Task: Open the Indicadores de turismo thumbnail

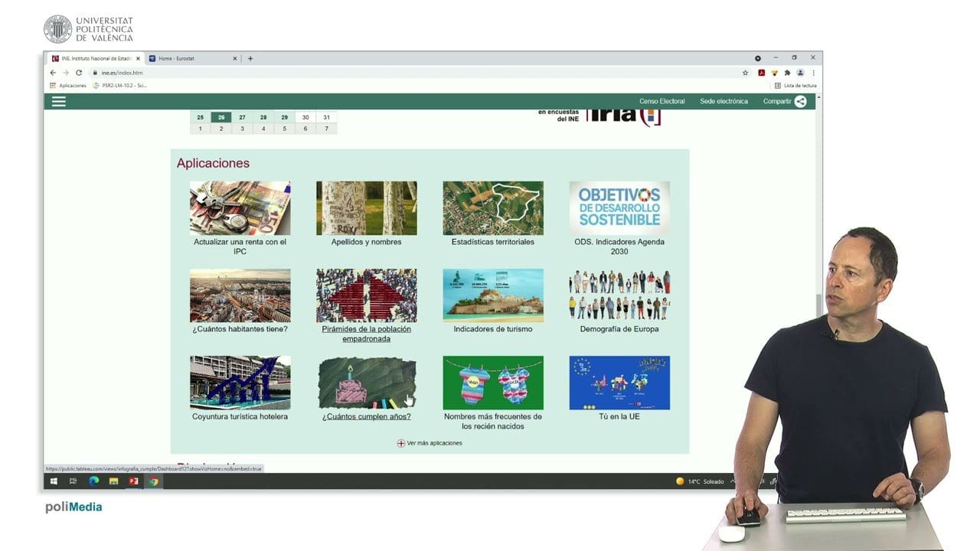Action: [493, 295]
